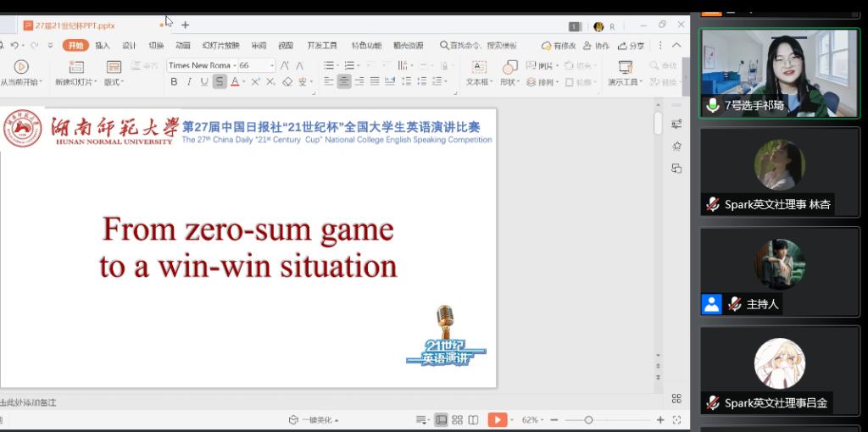This screenshot has height=432, width=868.
Task: Expand the font size 66 dropdown
Action: [272, 65]
